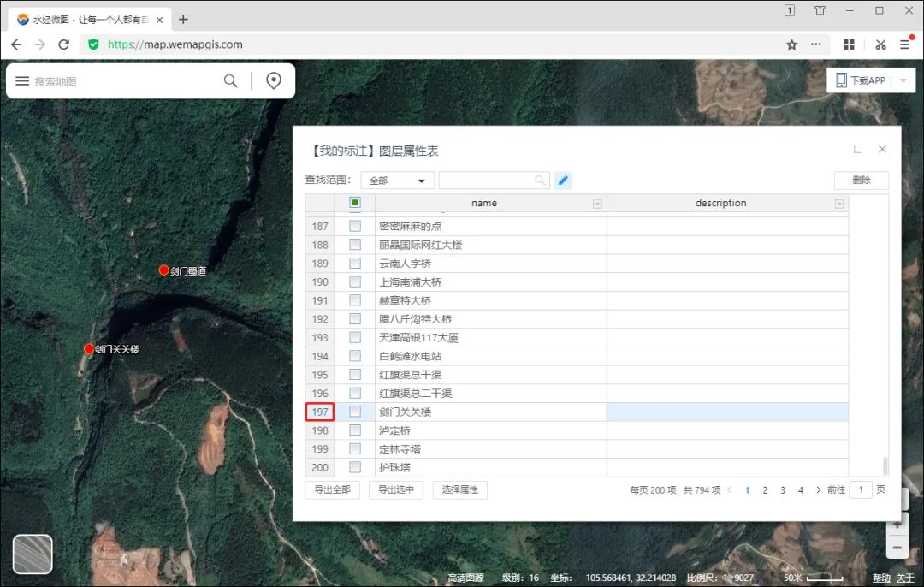Close the 水经微图 browser tab

click(159, 20)
